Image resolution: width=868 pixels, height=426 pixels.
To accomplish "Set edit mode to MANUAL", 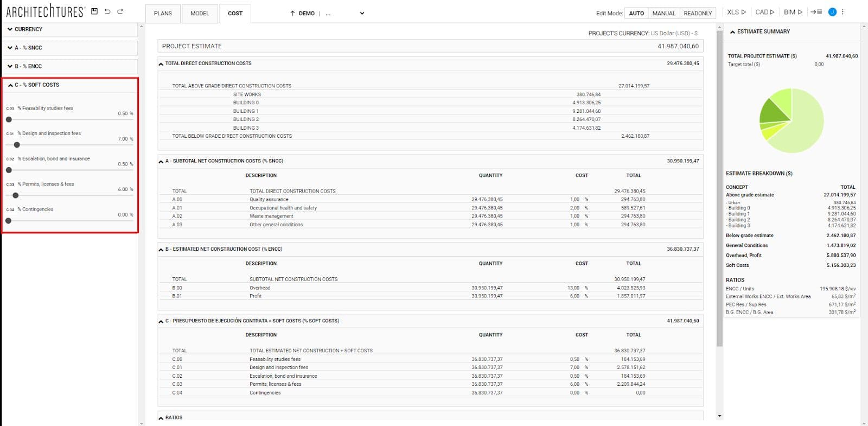I will point(663,14).
